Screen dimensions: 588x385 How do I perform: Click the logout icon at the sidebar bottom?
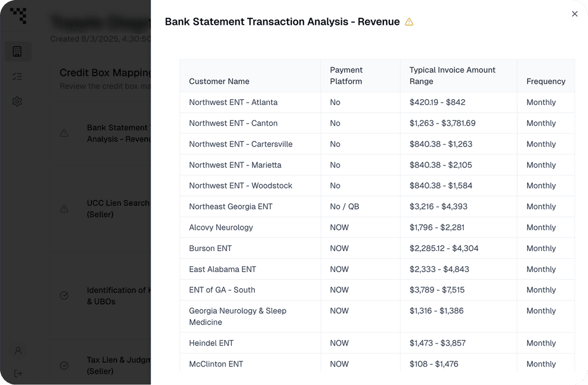pyautogui.click(x=18, y=374)
